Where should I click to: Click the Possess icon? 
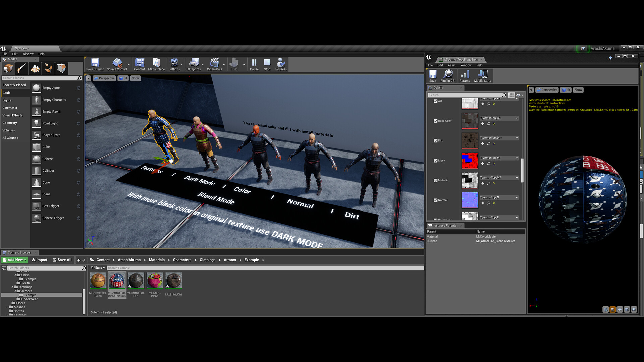pyautogui.click(x=281, y=64)
